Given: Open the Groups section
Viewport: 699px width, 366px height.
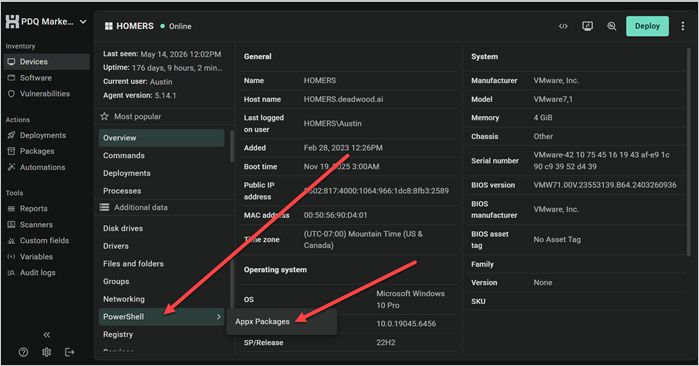Looking at the screenshot, I should pos(116,282).
